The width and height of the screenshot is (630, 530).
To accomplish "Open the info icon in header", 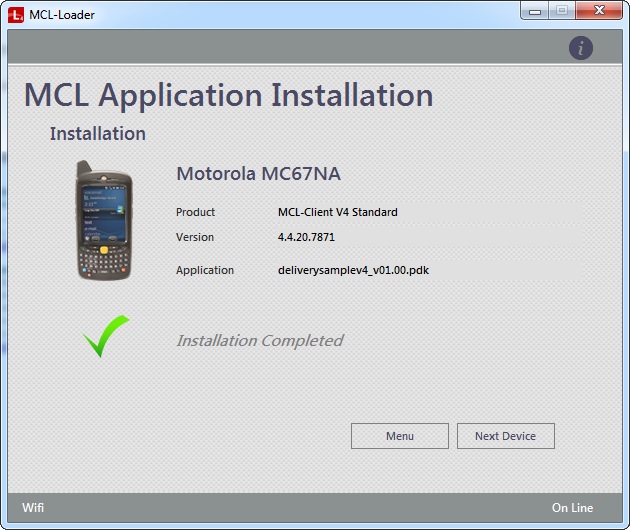I will (581, 48).
